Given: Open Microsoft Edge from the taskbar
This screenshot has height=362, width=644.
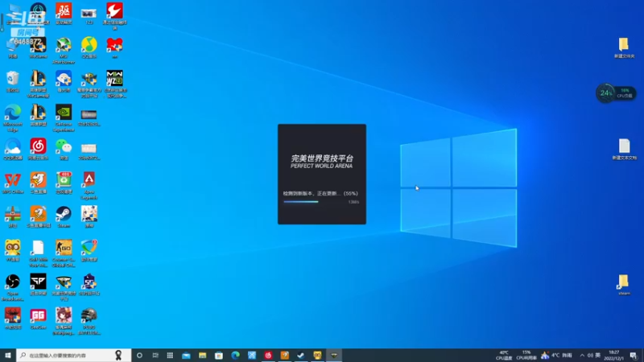Looking at the screenshot, I should (x=235, y=355).
